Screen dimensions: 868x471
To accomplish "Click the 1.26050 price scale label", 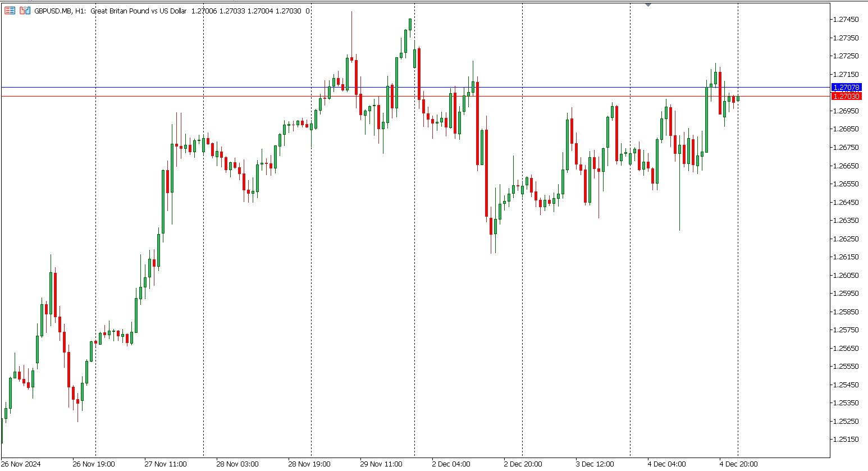I will (846, 275).
